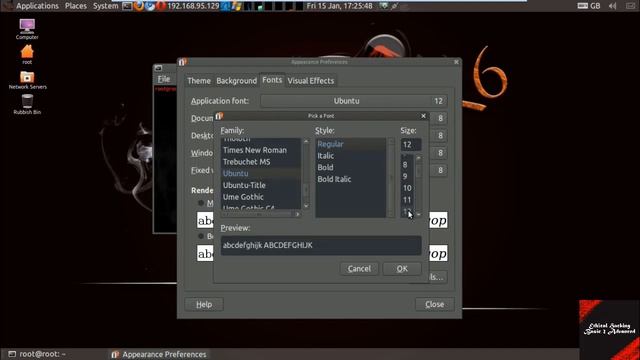Image resolution: width=640 pixels, height=360 pixels.
Task: Close the Pick a Font dialog
Action: (x=423, y=116)
